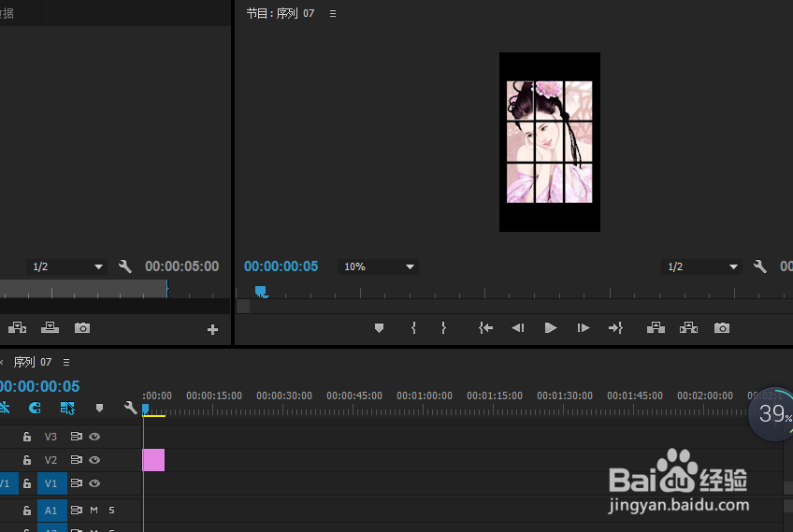
Task: Toggle lock on track V3
Action: click(27, 437)
